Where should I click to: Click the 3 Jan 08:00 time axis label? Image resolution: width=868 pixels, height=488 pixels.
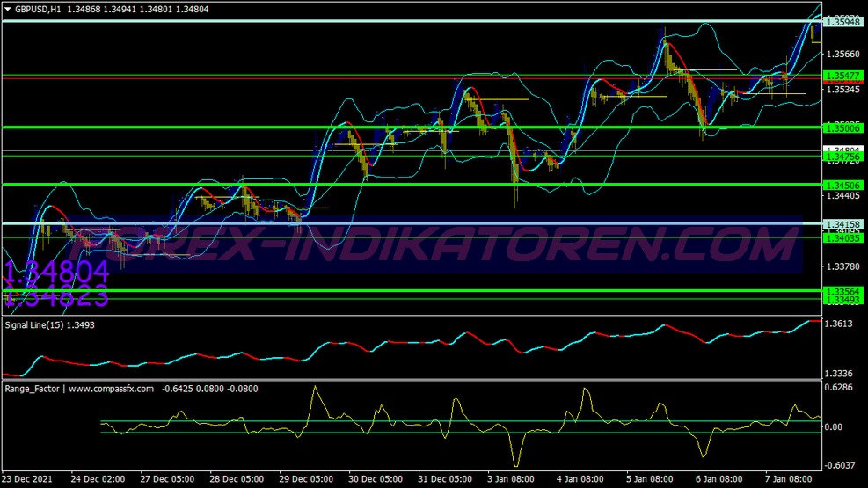[x=510, y=478]
